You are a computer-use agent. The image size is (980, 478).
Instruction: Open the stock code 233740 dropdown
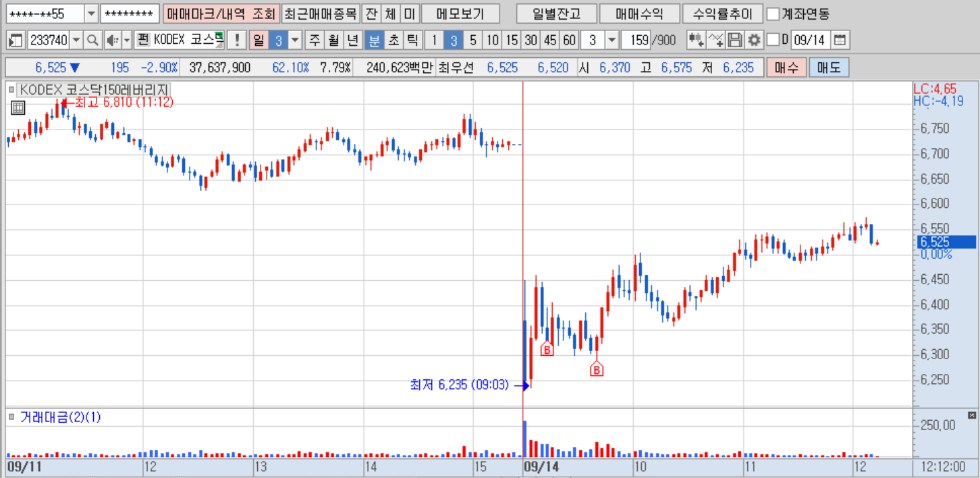pyautogui.click(x=76, y=41)
